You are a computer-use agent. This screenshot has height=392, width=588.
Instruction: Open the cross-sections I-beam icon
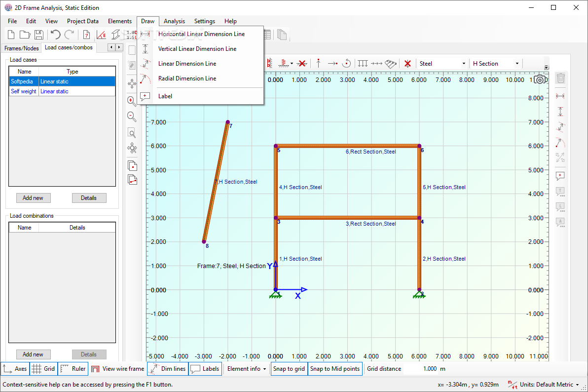(116, 35)
